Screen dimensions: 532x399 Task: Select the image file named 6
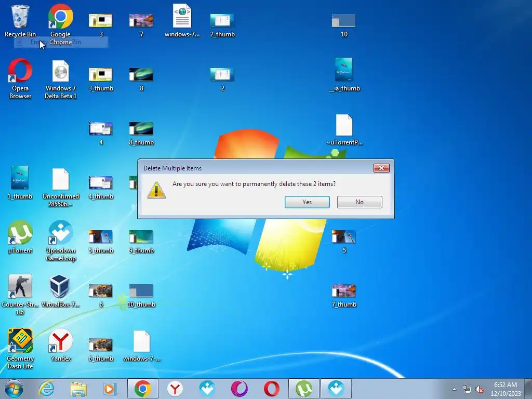[x=101, y=296]
